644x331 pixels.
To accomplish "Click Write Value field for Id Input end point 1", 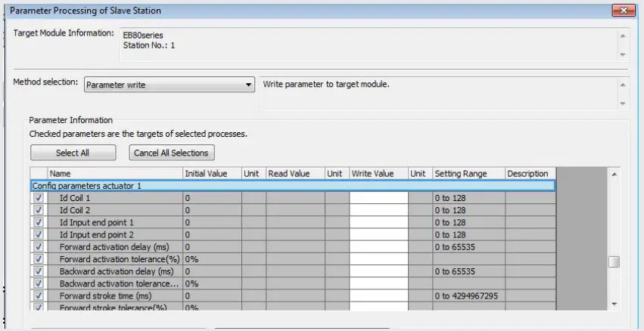I will point(378,222).
